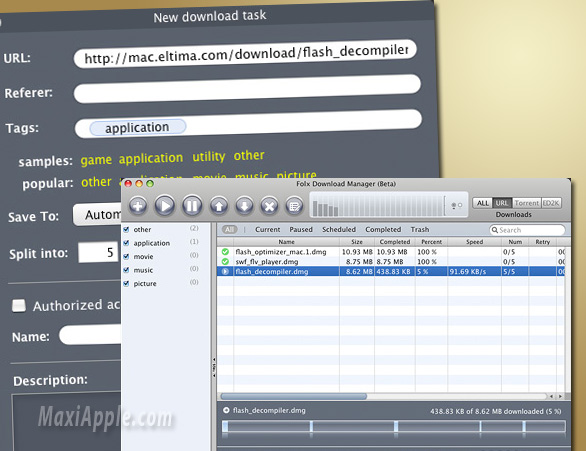
Task: Click the segmented download progress bar
Action: [x=394, y=427]
